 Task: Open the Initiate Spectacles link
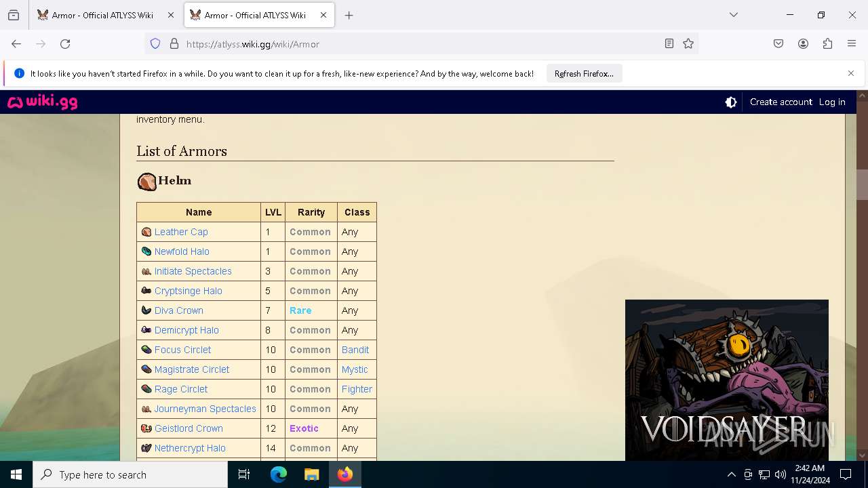[193, 271]
